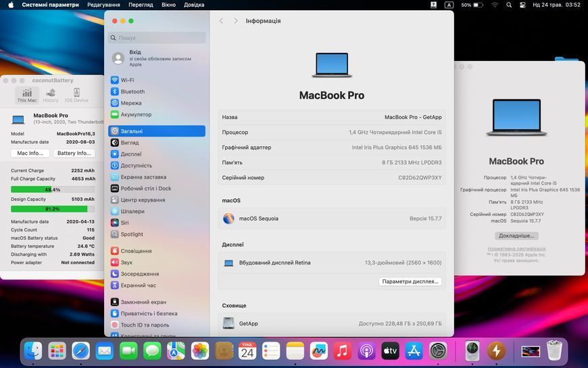Open Calendar app in the Dock
Screen dimensions: 588x368
(247, 351)
